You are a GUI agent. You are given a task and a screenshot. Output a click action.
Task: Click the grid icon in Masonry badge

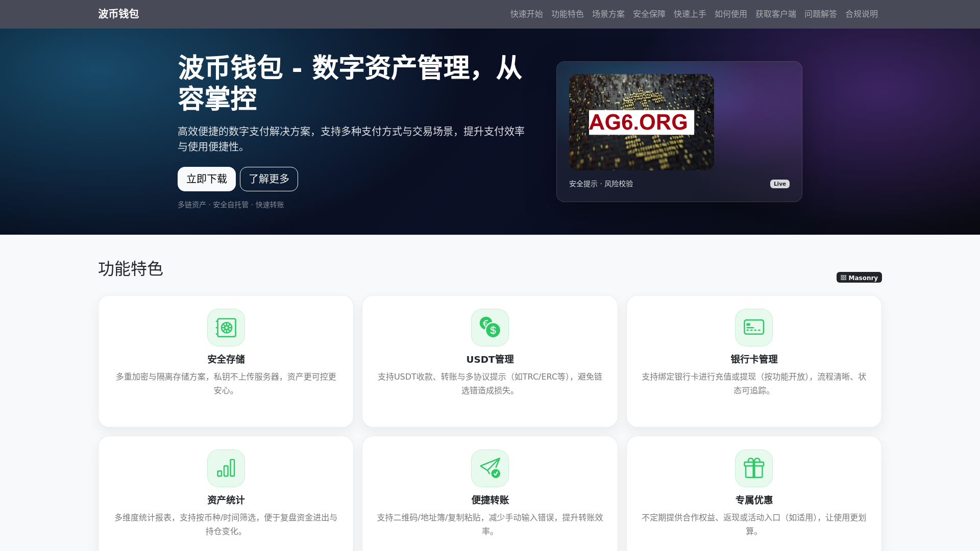[844, 278]
